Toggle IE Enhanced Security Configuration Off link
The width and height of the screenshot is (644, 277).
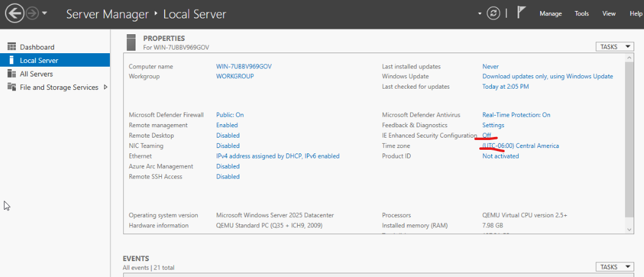coord(487,135)
